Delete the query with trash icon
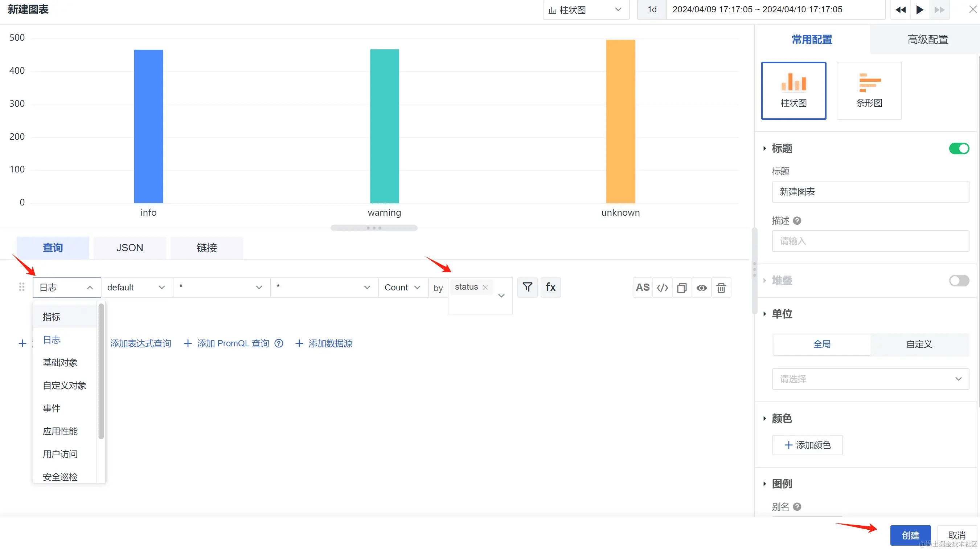 (x=721, y=288)
